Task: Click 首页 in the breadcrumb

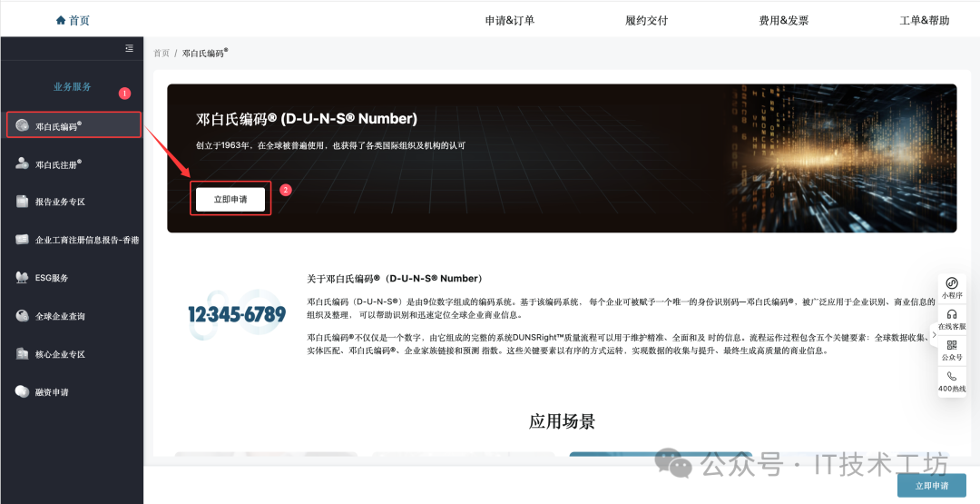Action: (162, 54)
